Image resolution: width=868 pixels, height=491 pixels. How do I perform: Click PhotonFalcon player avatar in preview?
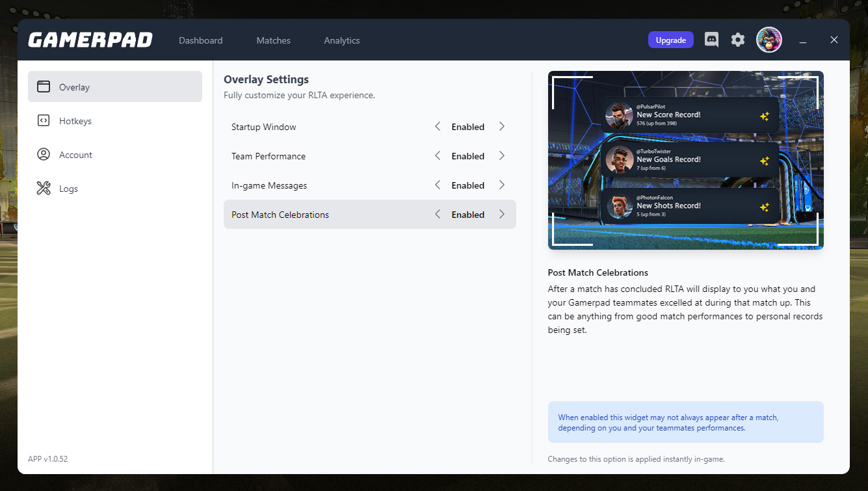point(619,206)
